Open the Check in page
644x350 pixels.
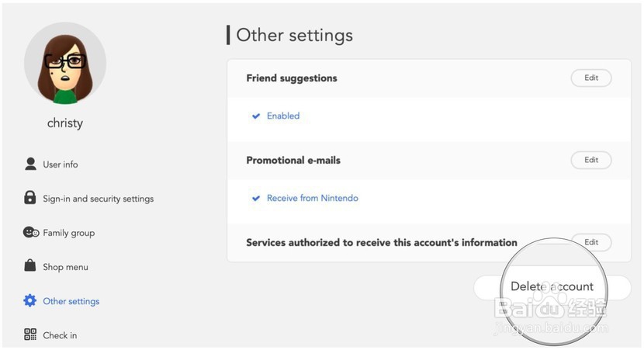[x=60, y=335]
